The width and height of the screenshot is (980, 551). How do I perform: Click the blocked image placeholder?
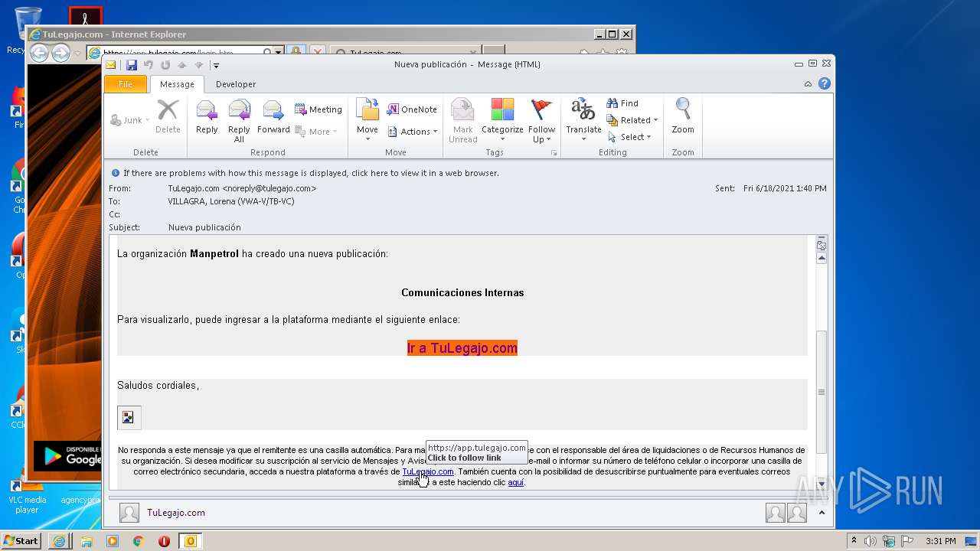coord(129,417)
